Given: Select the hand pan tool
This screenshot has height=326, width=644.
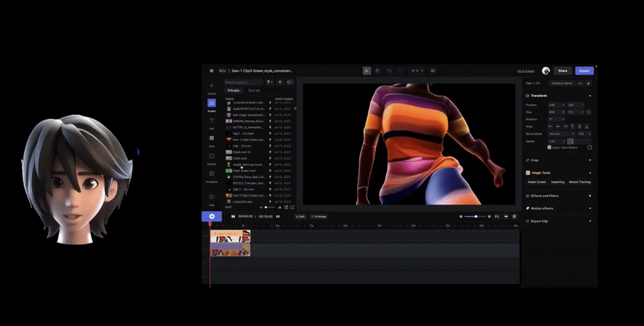Looking at the screenshot, I should tap(377, 71).
